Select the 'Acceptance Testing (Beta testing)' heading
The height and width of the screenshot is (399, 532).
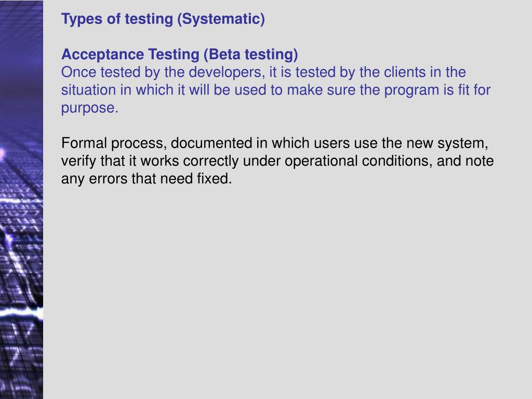click(x=179, y=55)
